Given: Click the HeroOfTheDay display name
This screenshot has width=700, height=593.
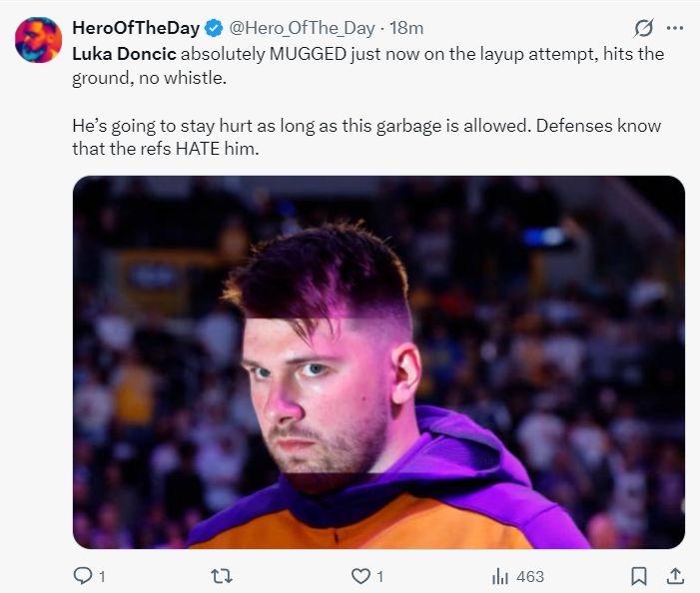Looking at the screenshot, I should pos(135,28).
